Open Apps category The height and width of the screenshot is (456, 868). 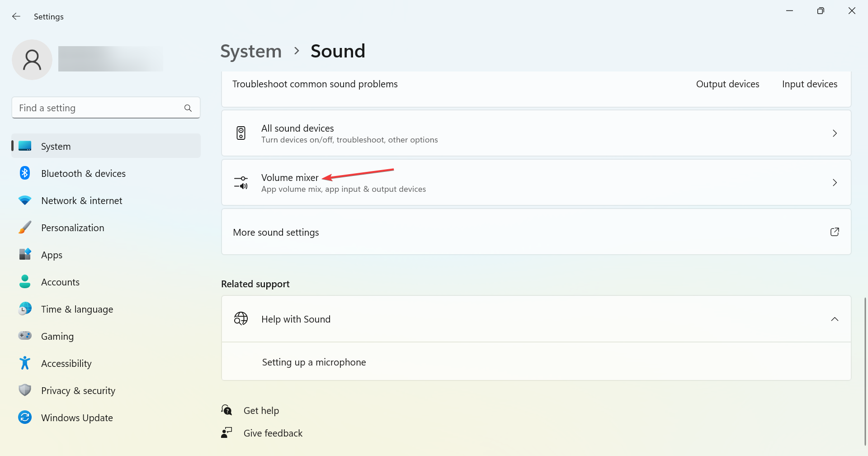[106, 255]
